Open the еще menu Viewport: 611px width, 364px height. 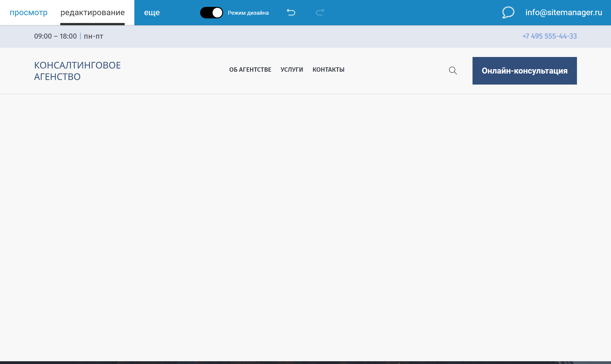[x=152, y=12]
